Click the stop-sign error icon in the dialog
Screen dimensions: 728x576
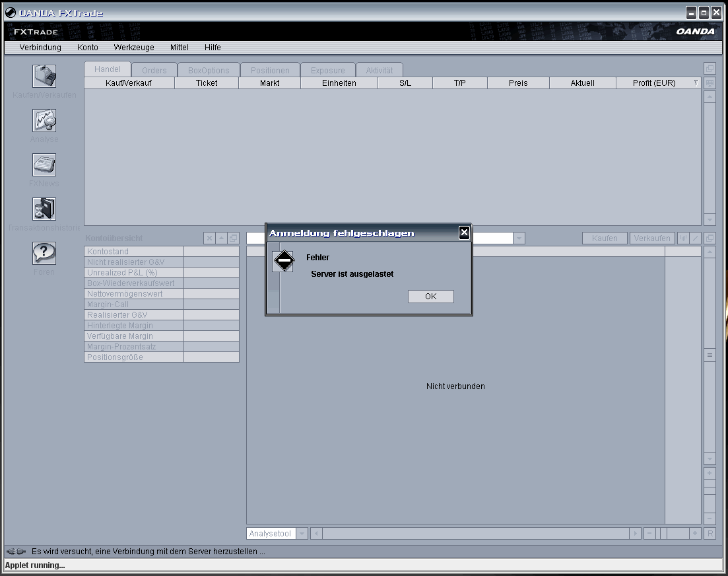(x=284, y=261)
